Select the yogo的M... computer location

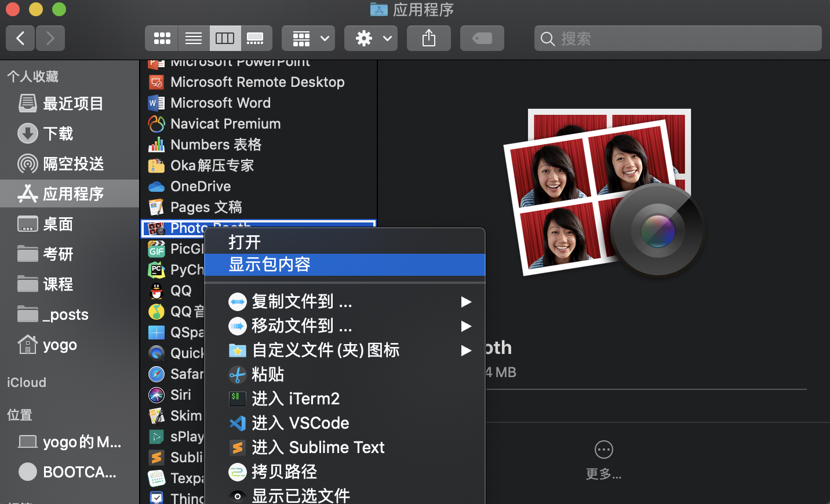pyautogui.click(x=70, y=441)
